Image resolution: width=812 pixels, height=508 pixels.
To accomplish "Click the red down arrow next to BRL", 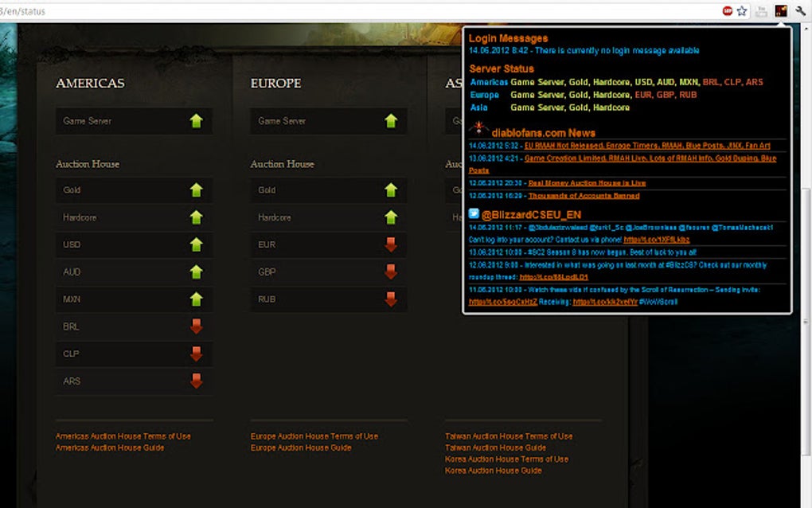I will (x=196, y=326).
